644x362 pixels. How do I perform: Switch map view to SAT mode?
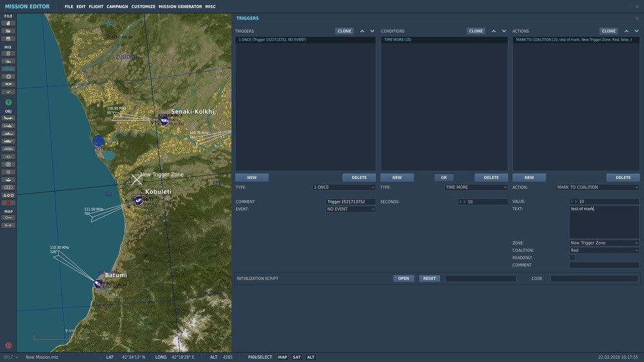(296, 357)
